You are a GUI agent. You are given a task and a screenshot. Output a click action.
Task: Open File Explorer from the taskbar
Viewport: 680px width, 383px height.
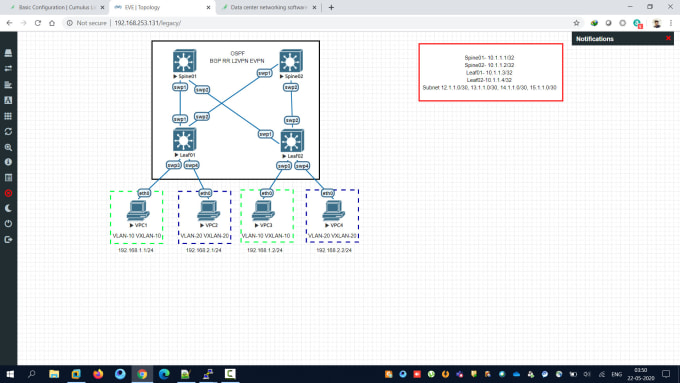(54, 374)
